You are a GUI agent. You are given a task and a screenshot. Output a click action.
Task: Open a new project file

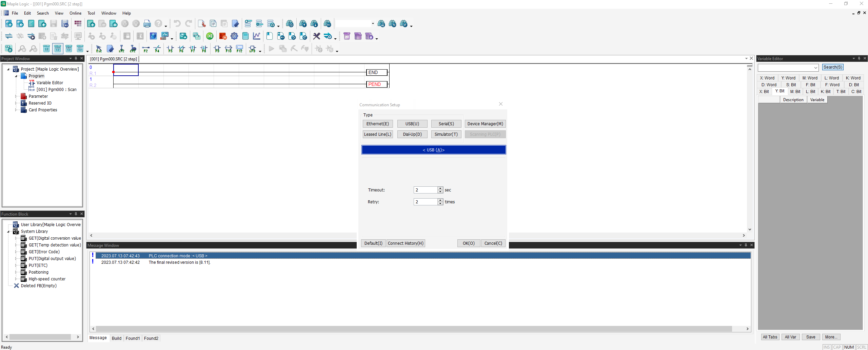point(9,23)
